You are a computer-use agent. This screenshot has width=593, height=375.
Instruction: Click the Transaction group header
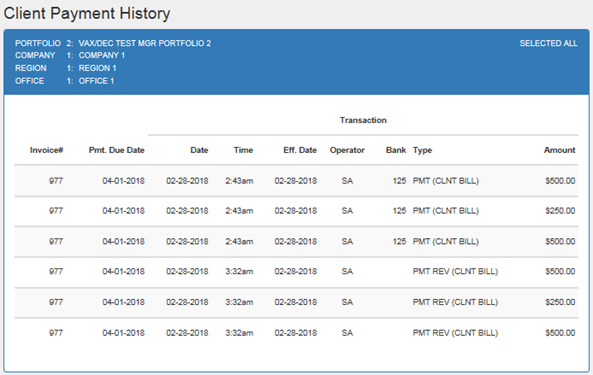click(363, 121)
